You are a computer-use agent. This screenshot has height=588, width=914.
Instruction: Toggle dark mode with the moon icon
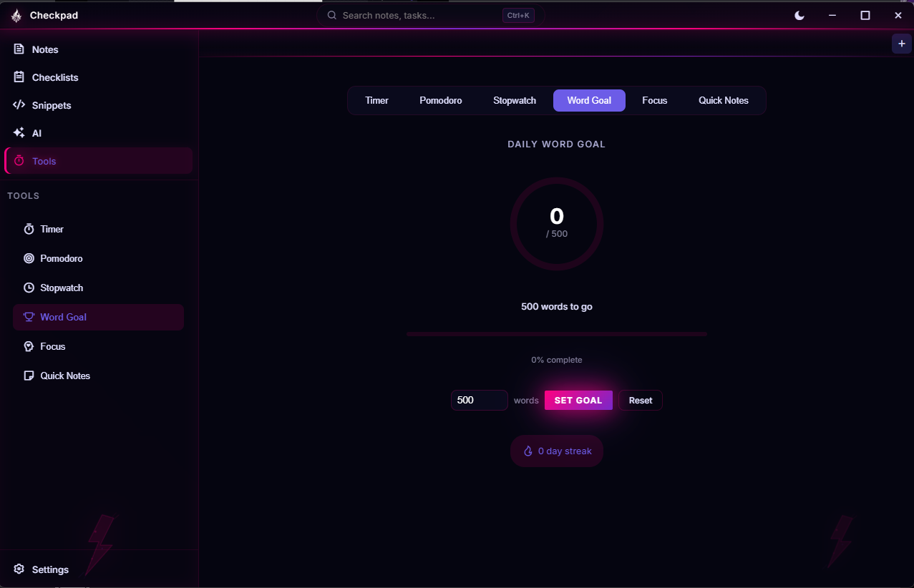pos(799,15)
